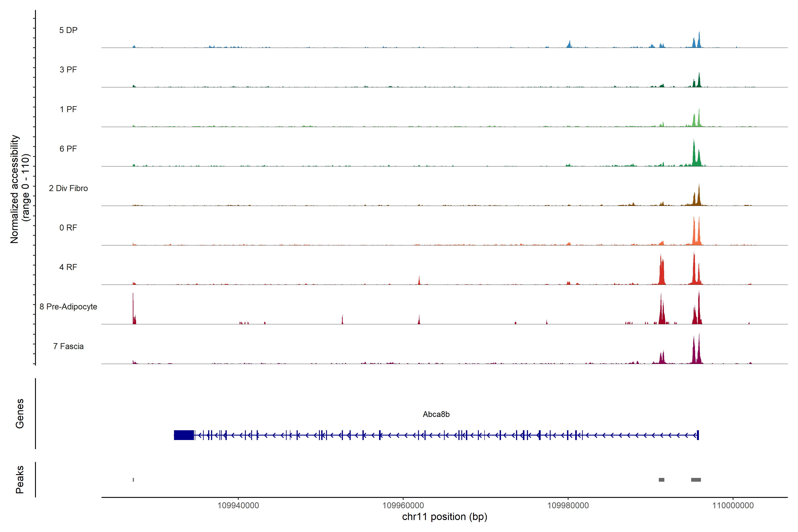Click the 7 Fascia track label
Screen dimensions: 798x532
[68, 346]
